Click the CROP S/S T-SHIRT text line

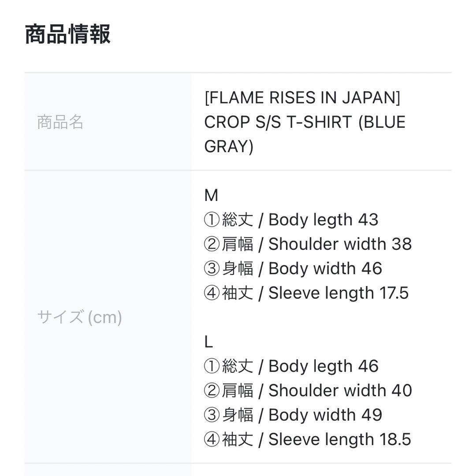tap(305, 122)
